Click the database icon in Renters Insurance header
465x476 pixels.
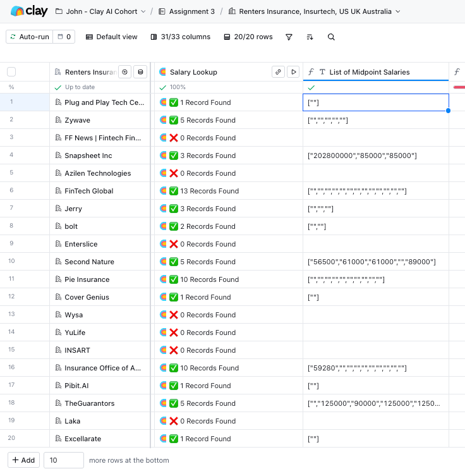(x=140, y=72)
